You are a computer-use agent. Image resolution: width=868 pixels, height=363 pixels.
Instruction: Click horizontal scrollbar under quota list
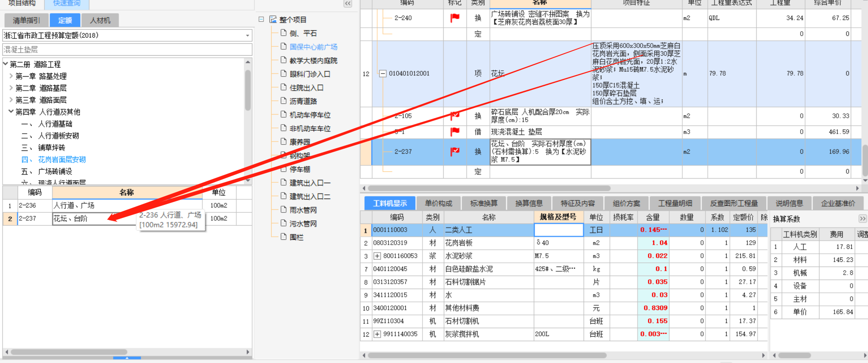tap(69, 352)
